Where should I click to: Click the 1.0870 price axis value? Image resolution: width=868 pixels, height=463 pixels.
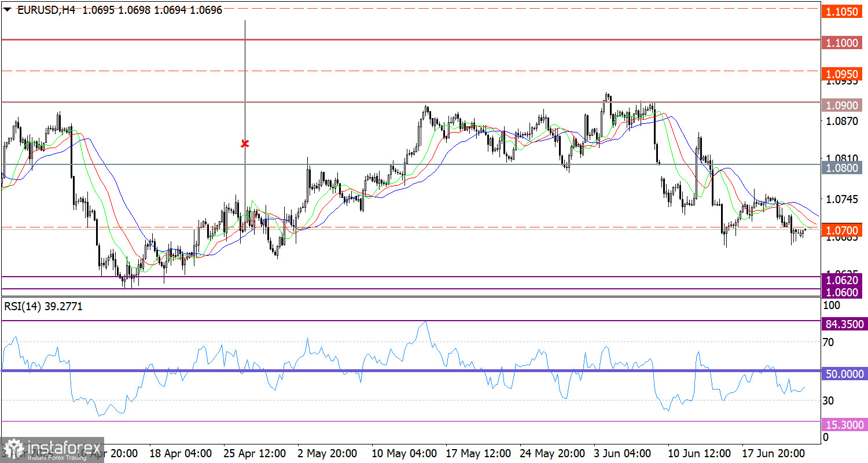point(842,121)
